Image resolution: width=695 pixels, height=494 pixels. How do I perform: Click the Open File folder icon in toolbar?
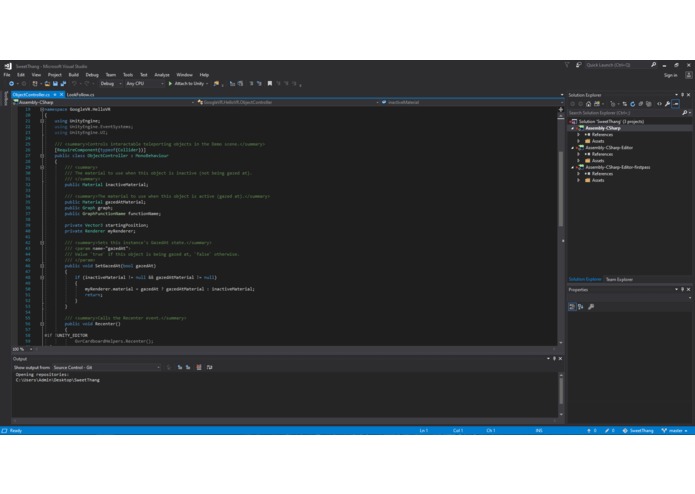(x=47, y=83)
